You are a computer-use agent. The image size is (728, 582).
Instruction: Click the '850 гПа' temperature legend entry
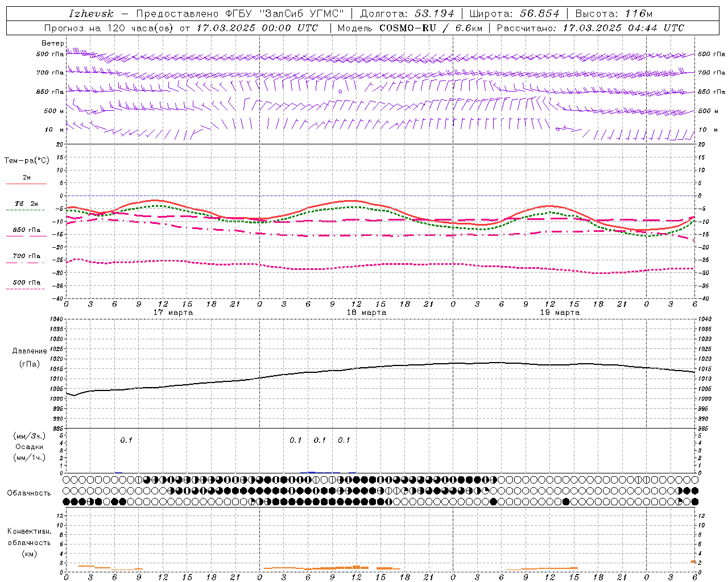click(x=27, y=230)
